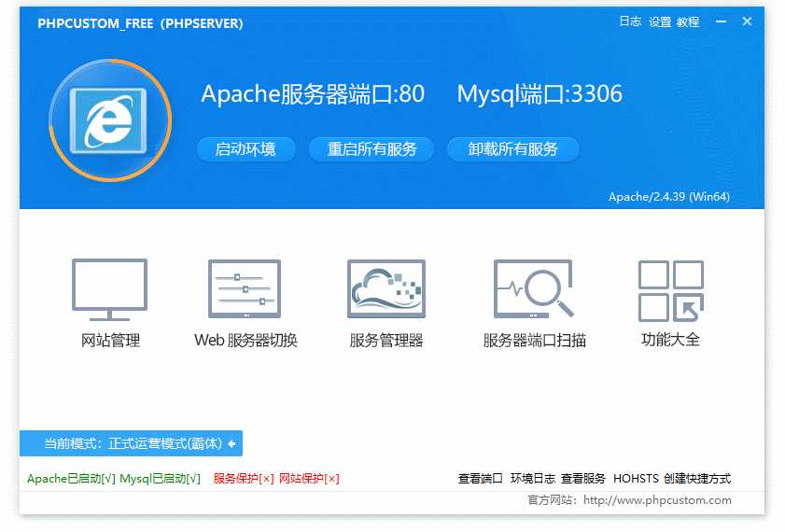785x532 pixels.
Task: Click the 网站管理 label
Action: [111, 341]
